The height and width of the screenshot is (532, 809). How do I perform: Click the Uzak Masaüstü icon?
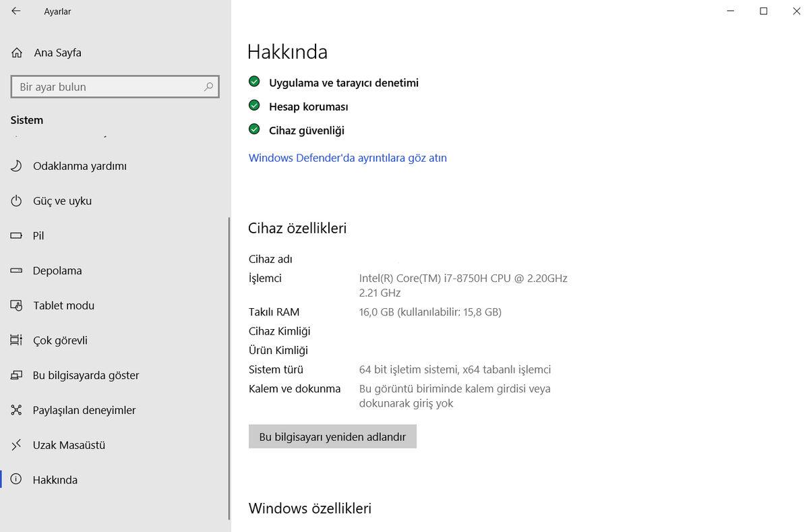(17, 445)
